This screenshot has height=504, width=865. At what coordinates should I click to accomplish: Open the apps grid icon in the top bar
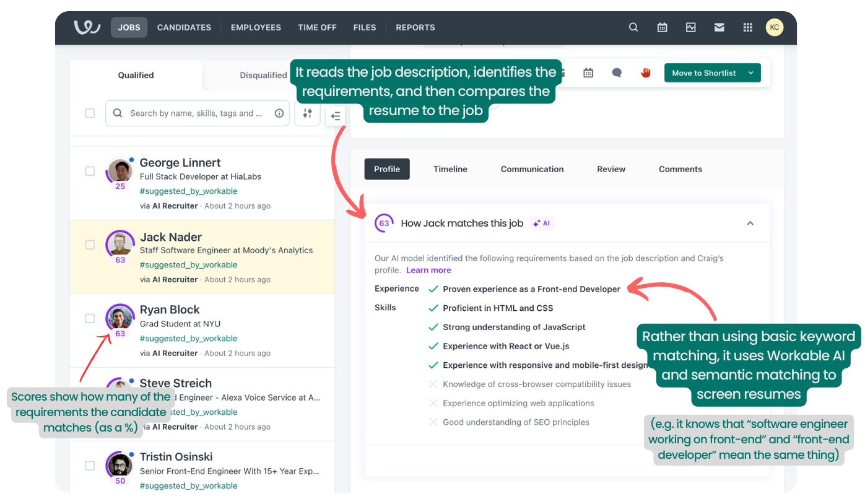click(x=747, y=27)
